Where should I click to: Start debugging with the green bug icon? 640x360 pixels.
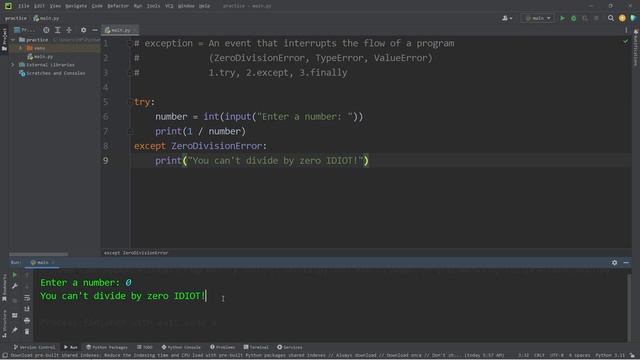click(573, 18)
